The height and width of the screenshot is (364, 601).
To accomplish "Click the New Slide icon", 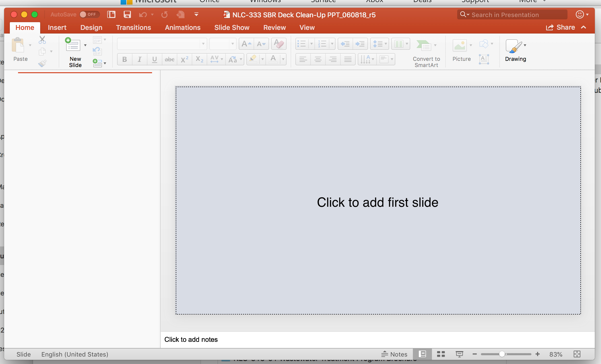I will coord(72,45).
